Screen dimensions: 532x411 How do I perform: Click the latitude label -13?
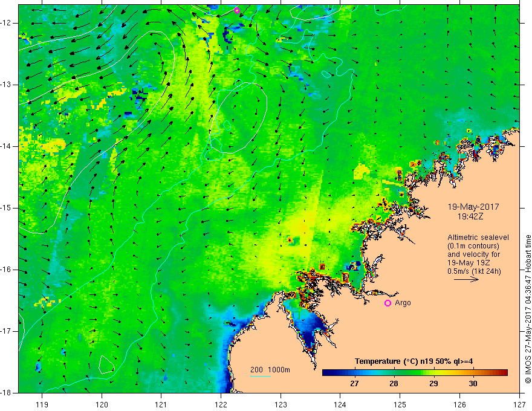tap(7, 85)
